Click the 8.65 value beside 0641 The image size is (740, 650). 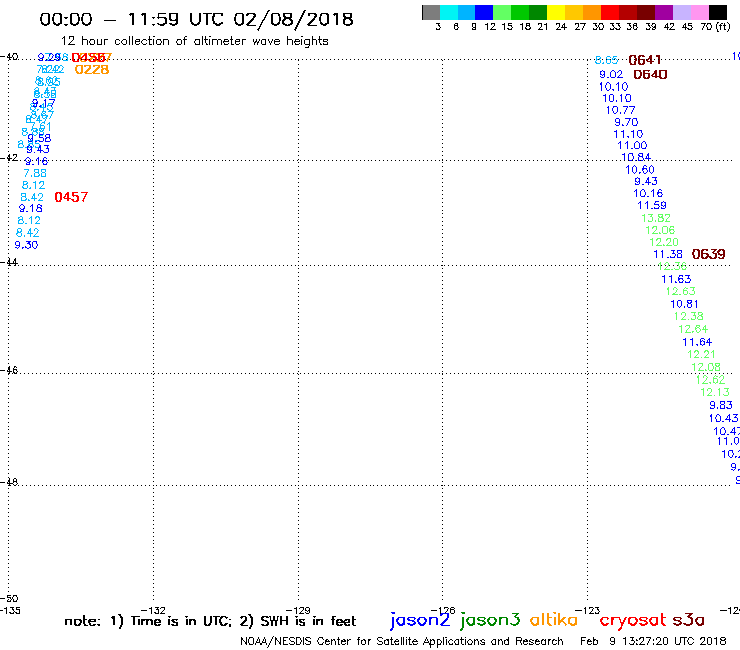click(x=606, y=60)
